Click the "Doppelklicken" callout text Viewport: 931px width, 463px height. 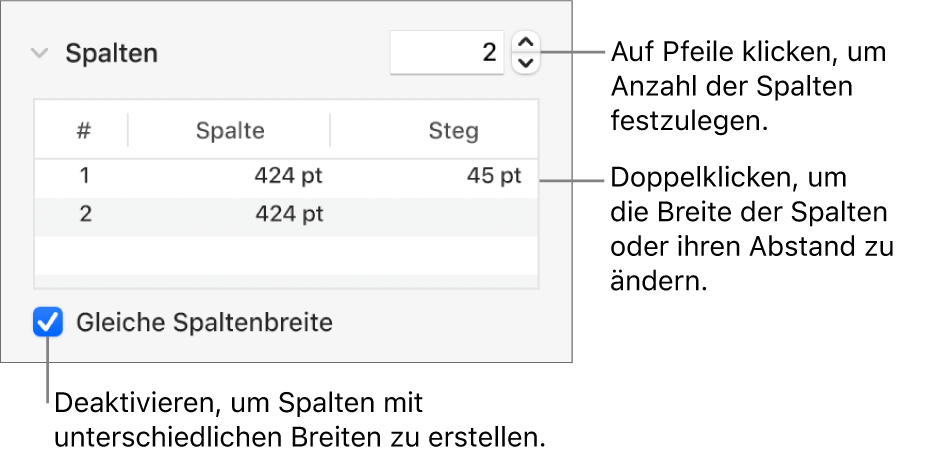tap(752, 230)
